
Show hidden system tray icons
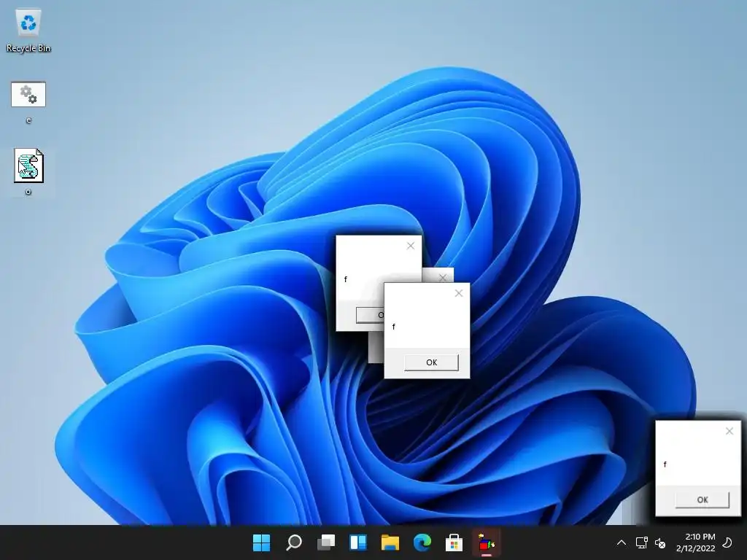[x=622, y=542]
